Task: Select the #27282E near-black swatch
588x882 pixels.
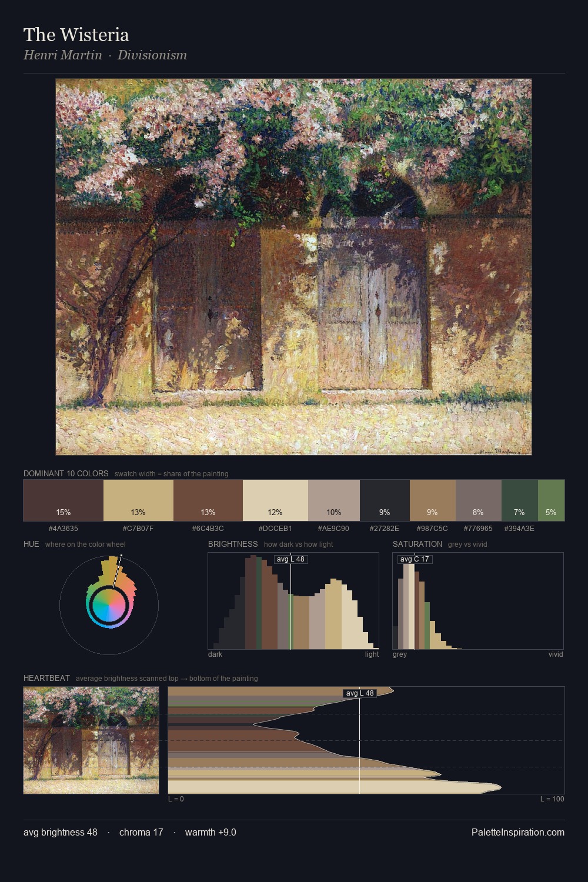Action: [x=385, y=500]
